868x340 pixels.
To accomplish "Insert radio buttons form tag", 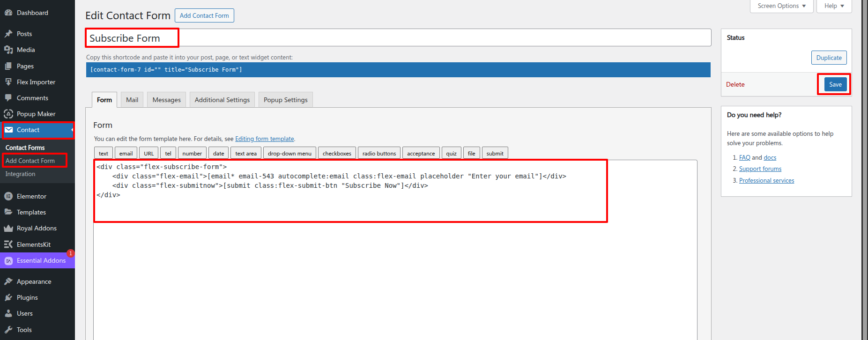I will 379,154.
